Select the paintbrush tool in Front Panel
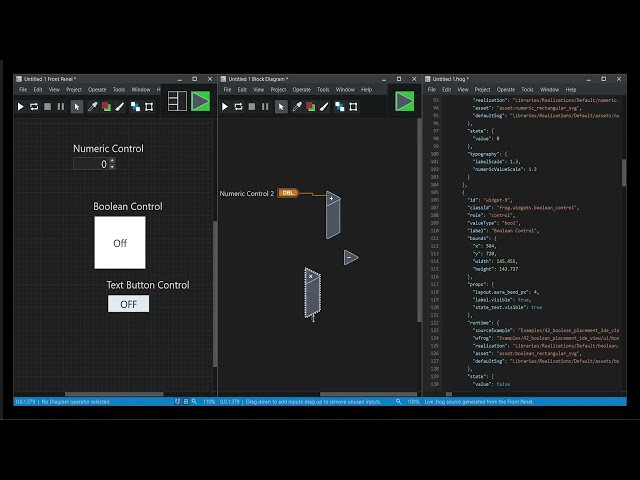Screen dimensions: 640x480 click(x=120, y=107)
